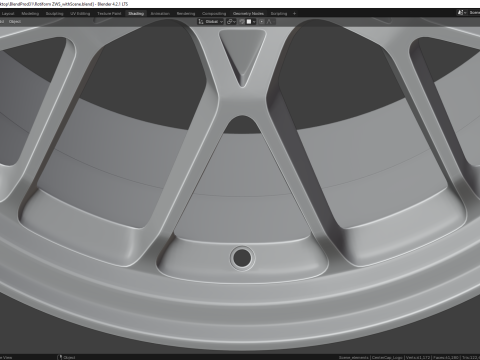This screenshot has height=360, width=480.
Task: Select the Shading workspace tab
Action: coord(136,14)
